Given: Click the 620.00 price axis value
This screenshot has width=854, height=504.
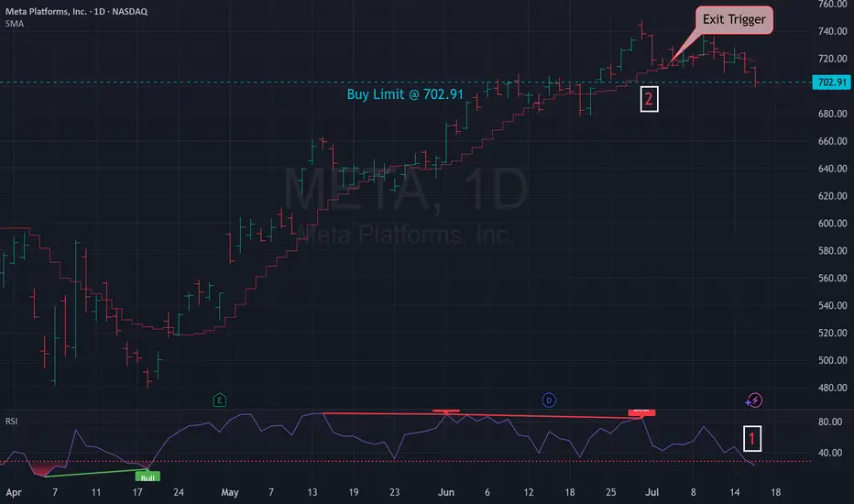Looking at the screenshot, I should point(833,195).
